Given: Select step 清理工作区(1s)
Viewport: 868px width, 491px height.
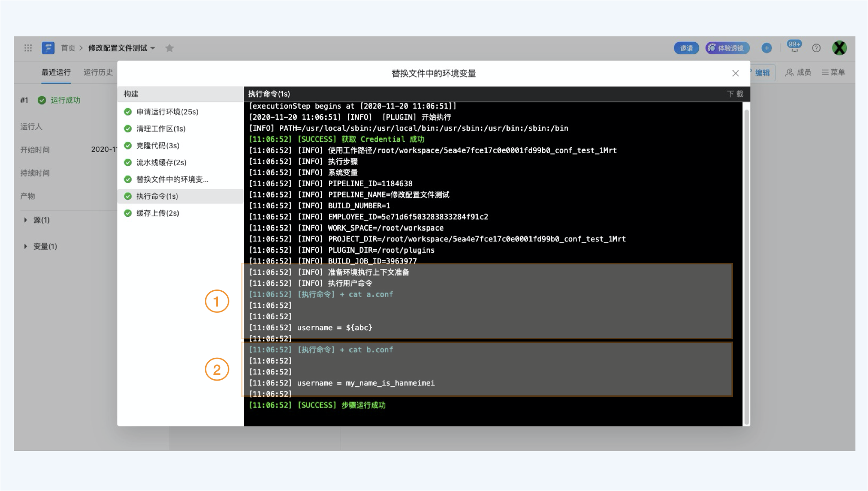Looking at the screenshot, I should pos(180,129).
